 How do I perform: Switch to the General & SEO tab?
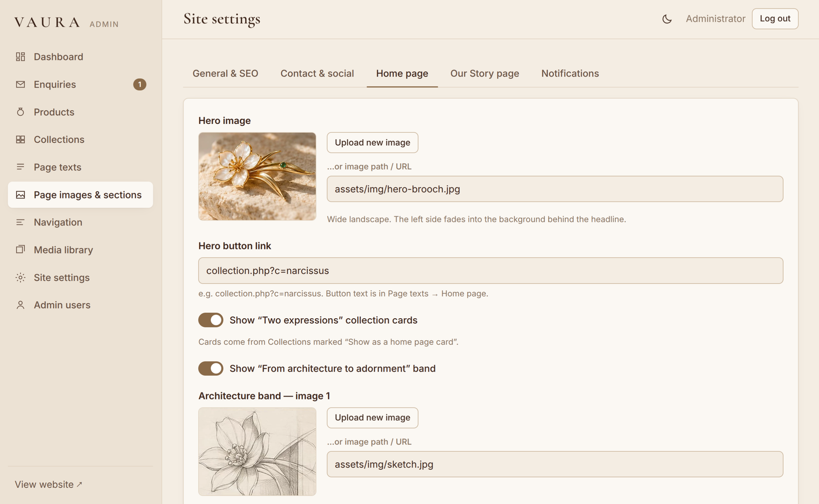coord(225,74)
